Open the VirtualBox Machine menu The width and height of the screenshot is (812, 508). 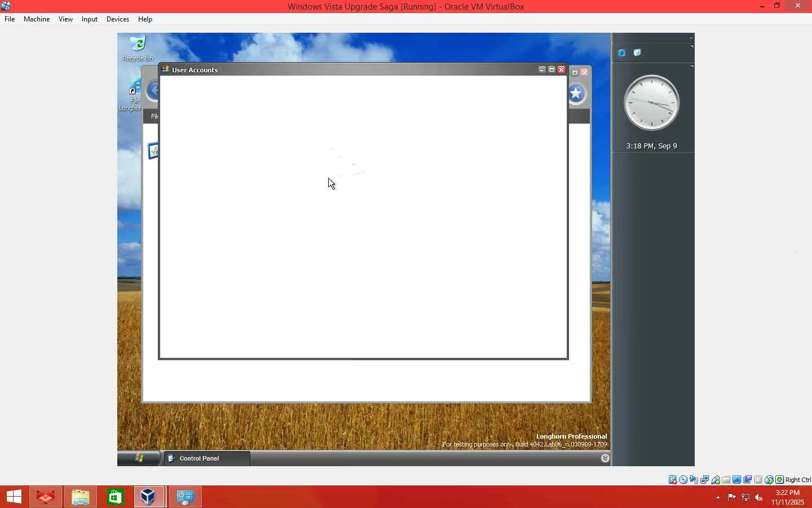37,19
